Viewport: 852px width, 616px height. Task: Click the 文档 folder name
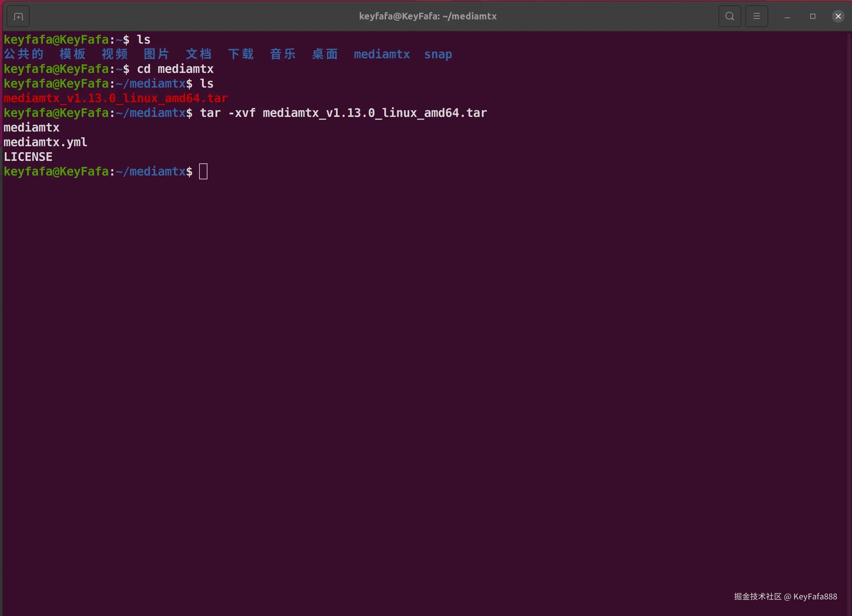199,54
